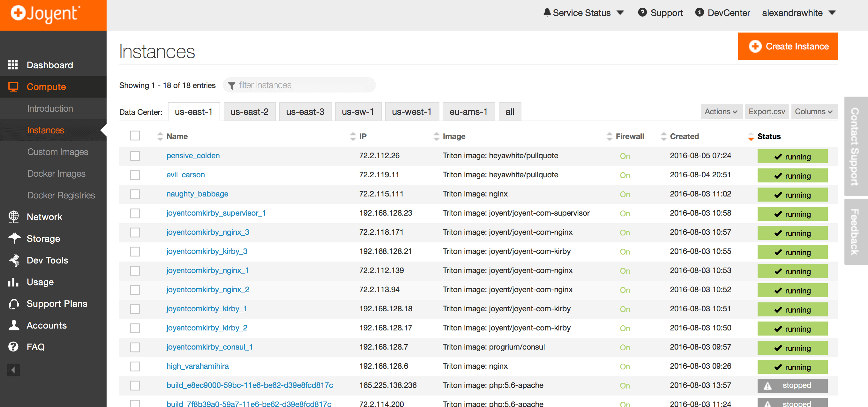Click the Accounts person icon
The height and width of the screenshot is (407, 868).
(13, 325)
